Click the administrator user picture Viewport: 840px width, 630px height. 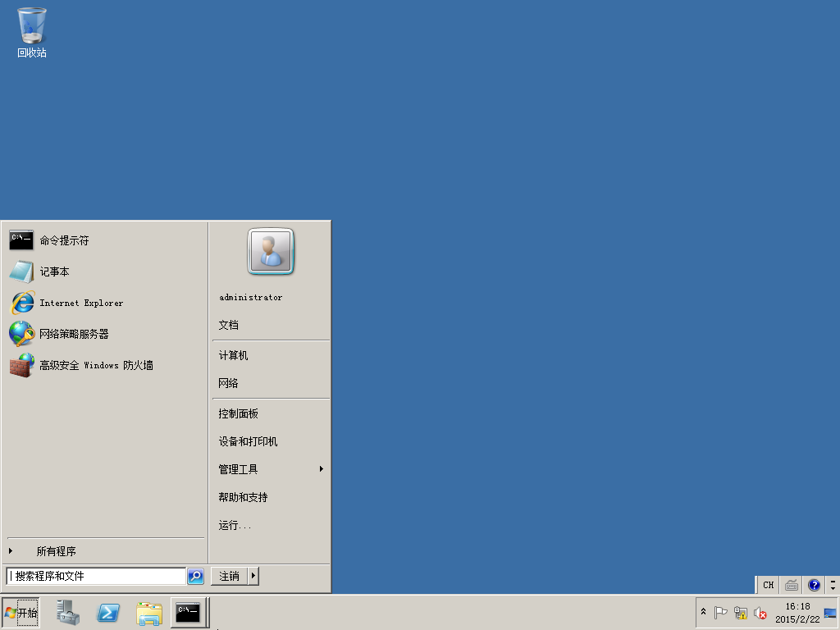(x=271, y=251)
